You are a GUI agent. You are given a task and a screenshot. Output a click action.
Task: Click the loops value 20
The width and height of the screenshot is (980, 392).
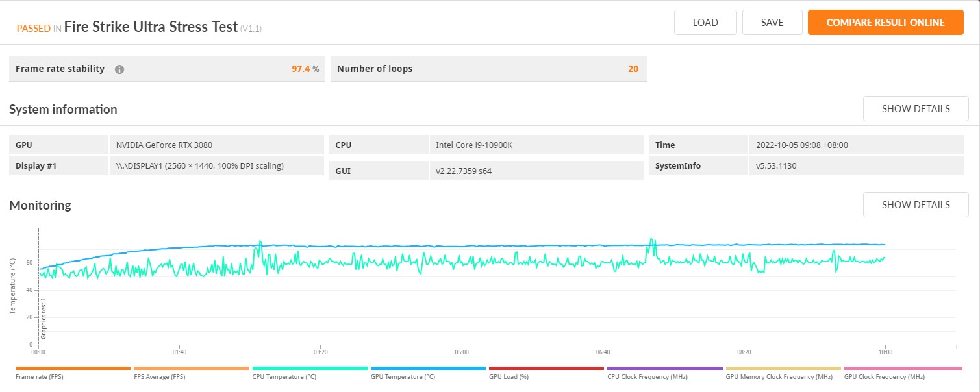click(x=633, y=69)
